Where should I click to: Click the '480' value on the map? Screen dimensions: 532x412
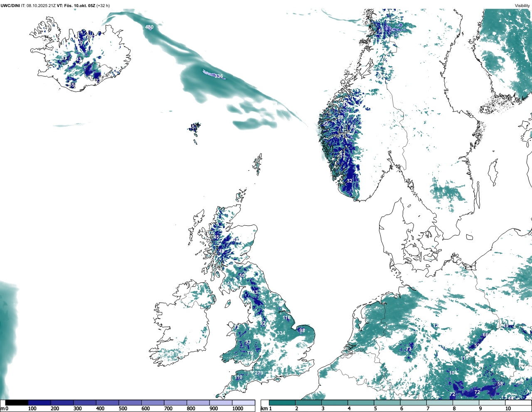pos(149,27)
